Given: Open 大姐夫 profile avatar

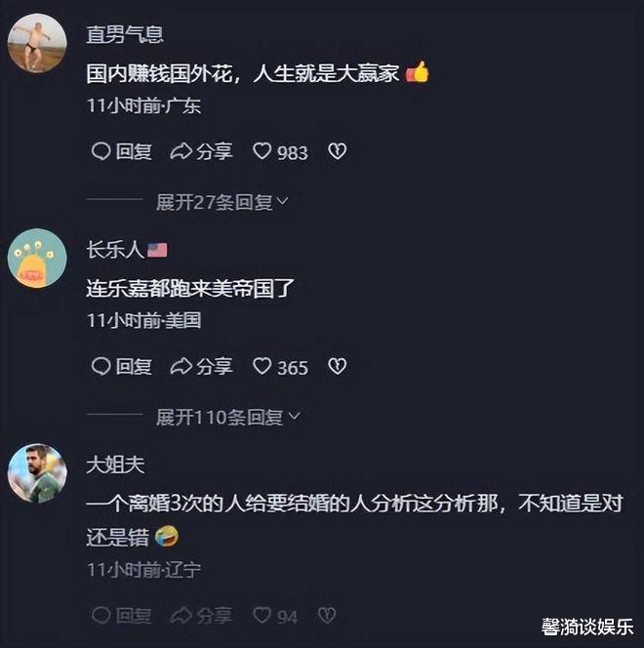Looking at the screenshot, I should tap(37, 473).
